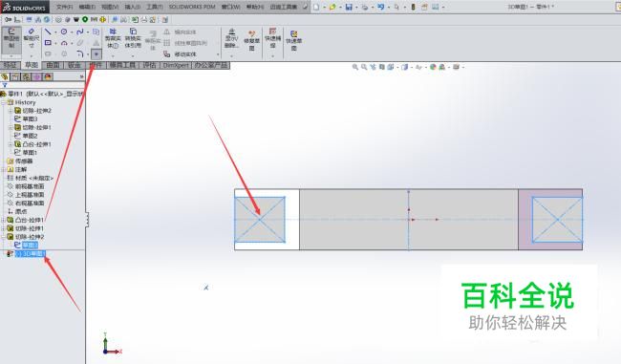Click the Rebuild traffic-light icon

point(413,7)
